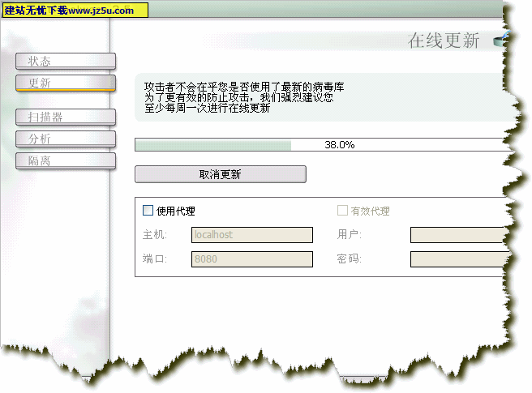Viewport: 532px width, 393px height.
Task: Click the 38.0% update progress bar
Action: [320, 145]
